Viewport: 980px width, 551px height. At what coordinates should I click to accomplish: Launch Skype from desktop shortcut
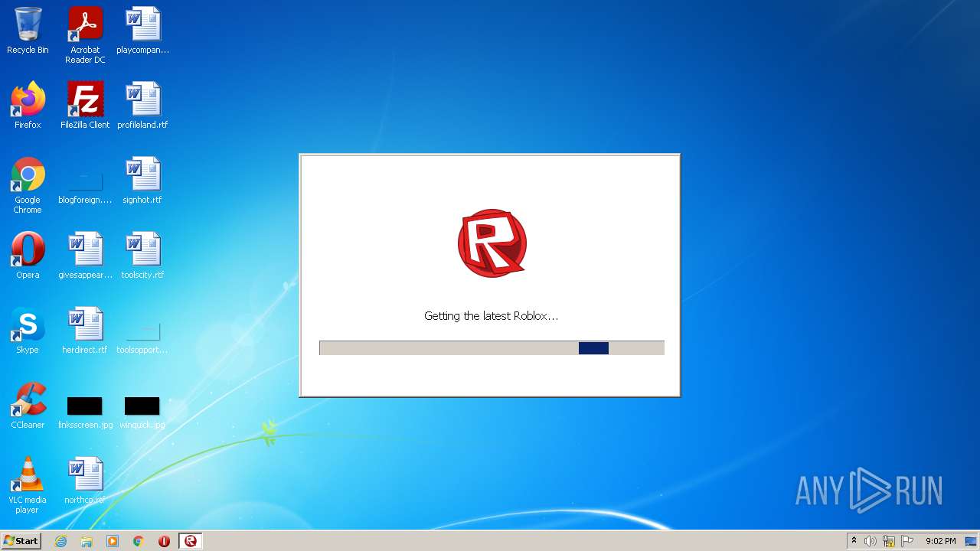click(x=28, y=331)
